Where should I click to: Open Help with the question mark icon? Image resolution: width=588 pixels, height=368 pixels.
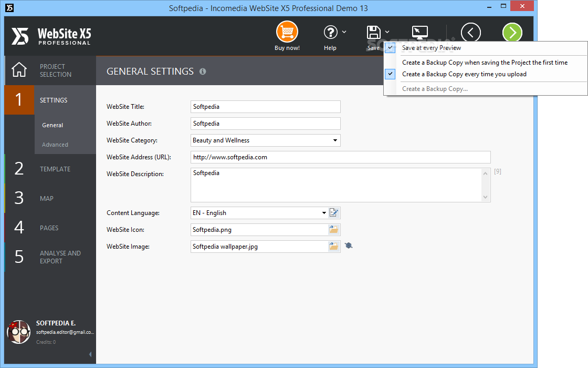(330, 32)
